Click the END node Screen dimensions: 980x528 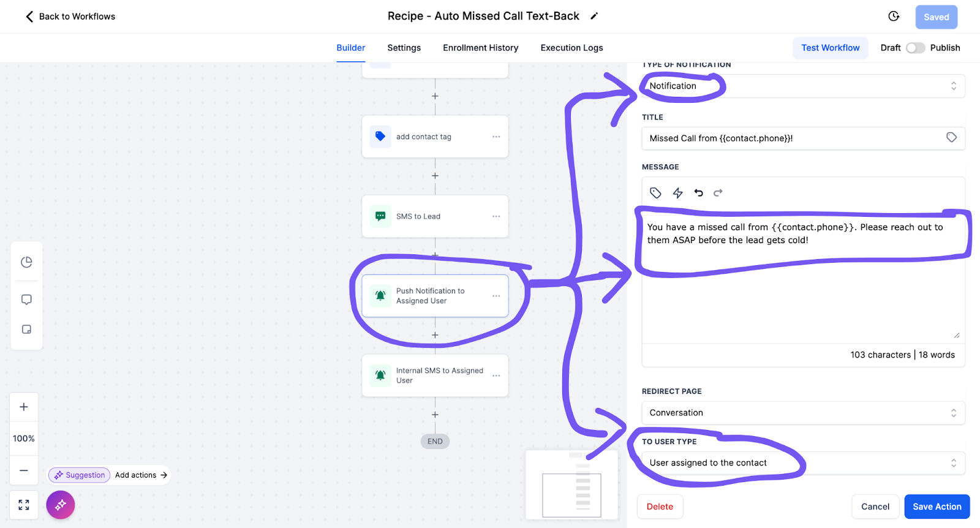click(x=435, y=441)
